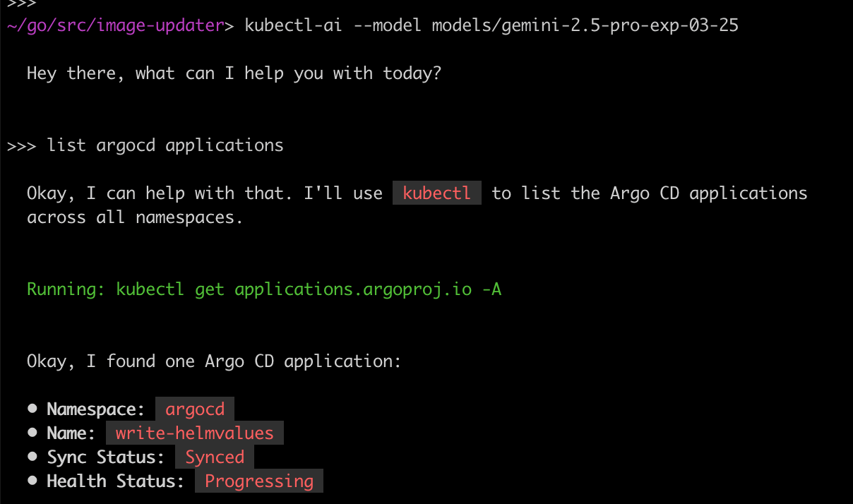Click the >>> prompt before the list query

click(x=21, y=145)
